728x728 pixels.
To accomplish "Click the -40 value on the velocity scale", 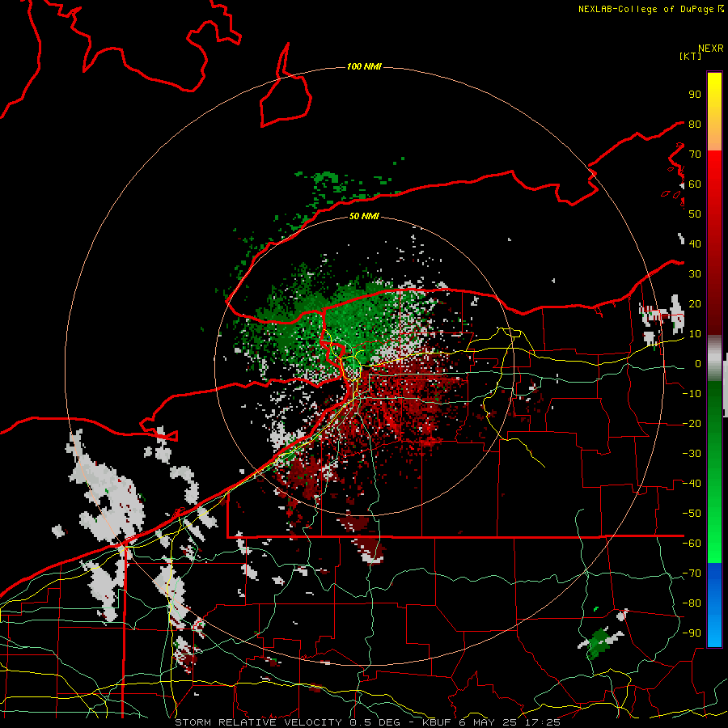I will point(692,484).
